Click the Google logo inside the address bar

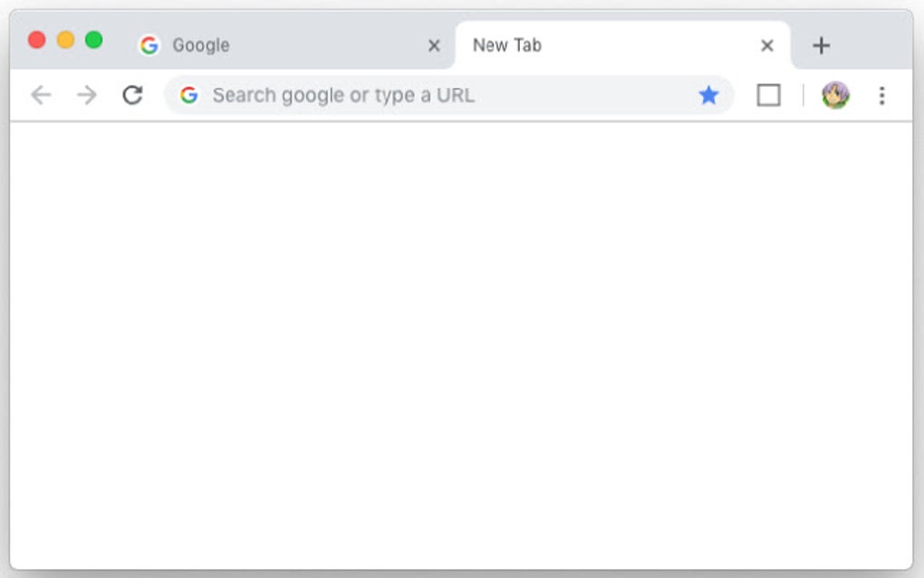coord(188,95)
